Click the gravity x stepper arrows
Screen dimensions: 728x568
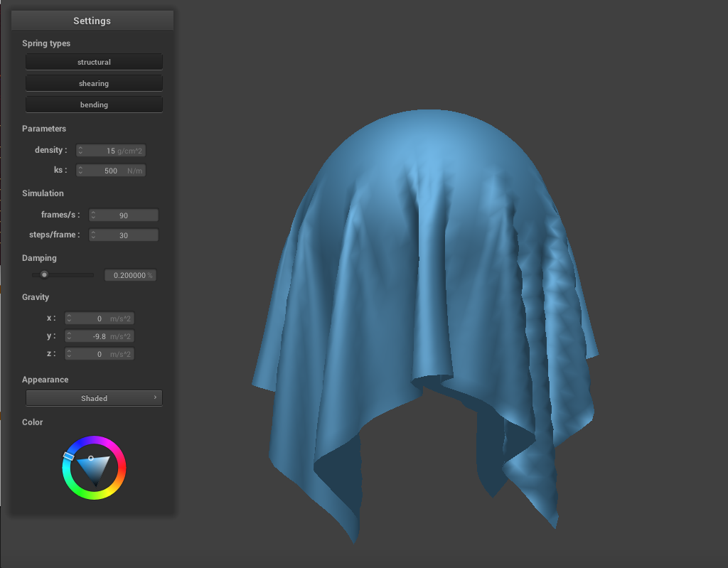(x=69, y=318)
